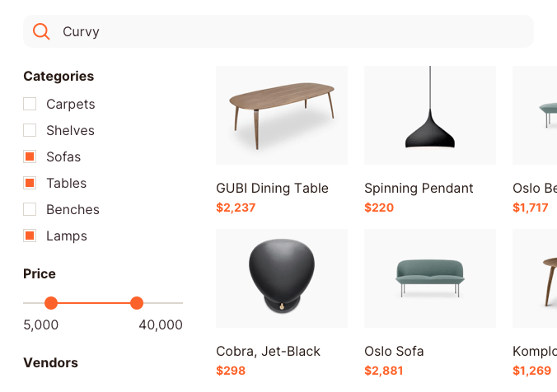Check the Shelves category filter
Image resolution: width=557 pixels, height=392 pixels.
pos(30,131)
